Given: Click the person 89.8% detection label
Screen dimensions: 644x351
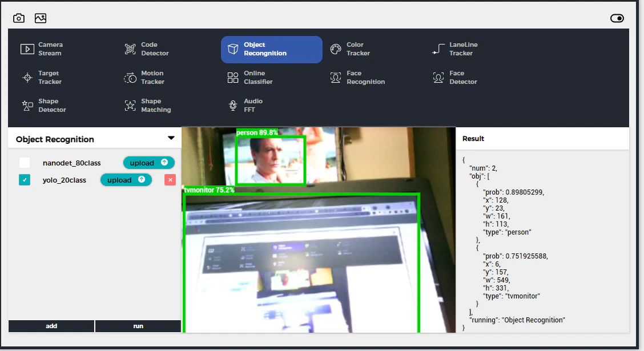Looking at the screenshot, I should click(x=257, y=132).
